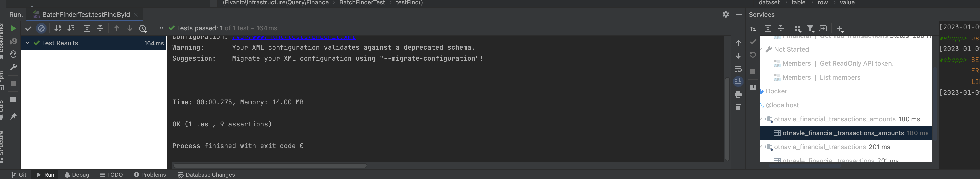Click the console horizontal scrollbar

[x=271, y=166]
